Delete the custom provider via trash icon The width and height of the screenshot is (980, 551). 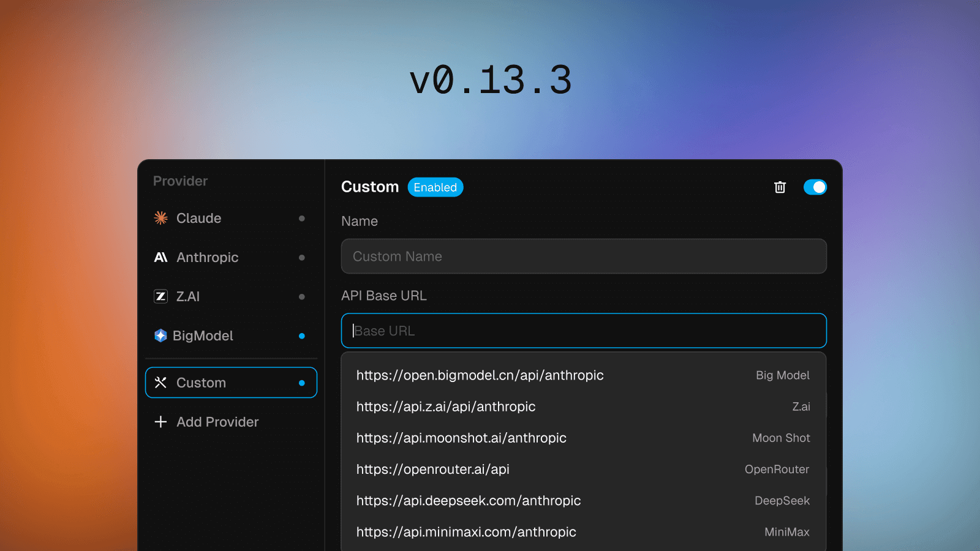780,187
